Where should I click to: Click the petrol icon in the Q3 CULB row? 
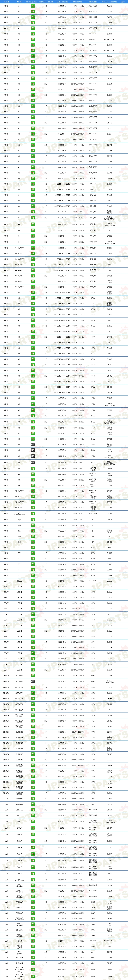point(33,520)
